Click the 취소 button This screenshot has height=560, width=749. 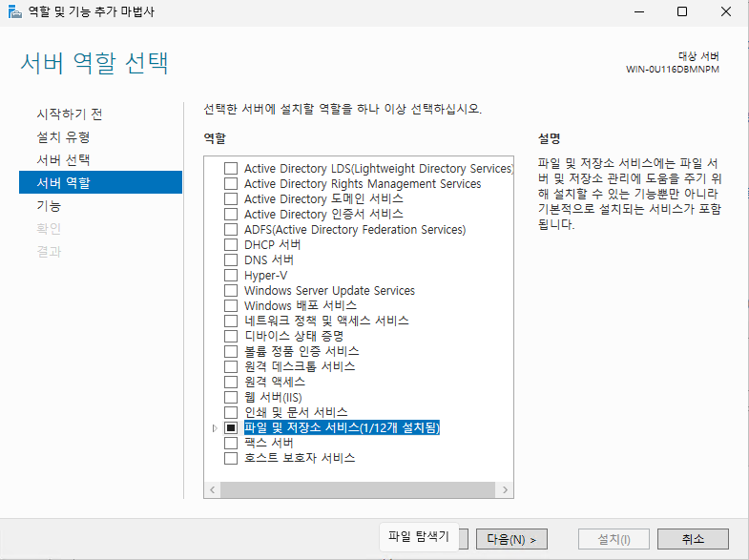pos(693,539)
